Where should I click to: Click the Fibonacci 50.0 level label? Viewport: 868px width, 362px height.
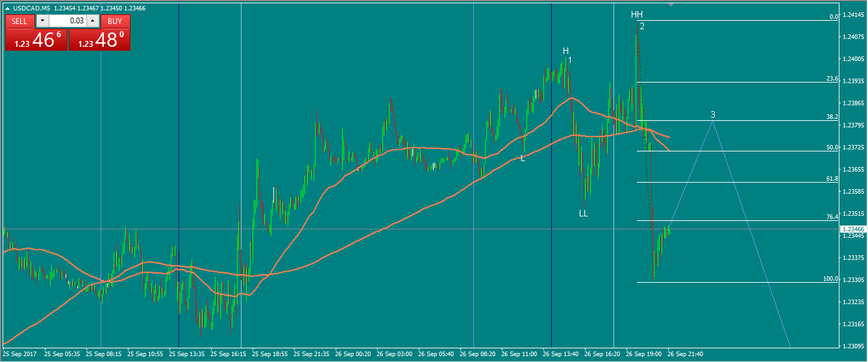[832, 148]
